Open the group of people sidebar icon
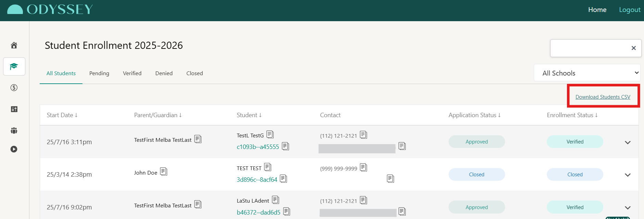 pos(14,130)
